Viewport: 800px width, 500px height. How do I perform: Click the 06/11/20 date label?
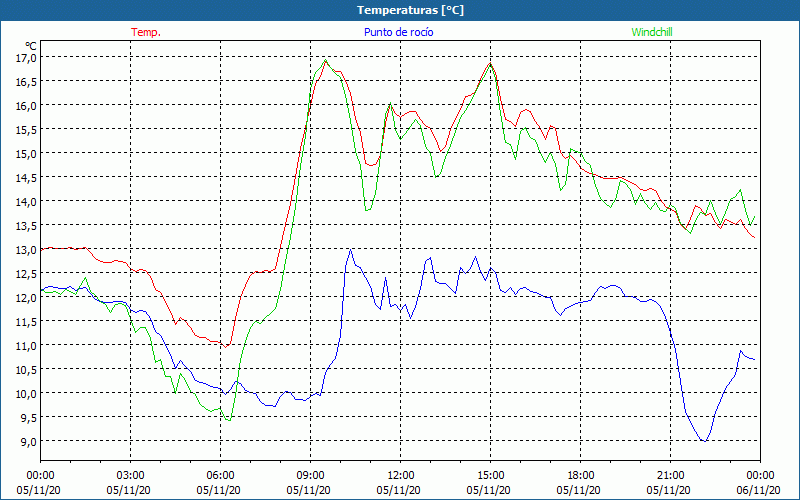760,490
